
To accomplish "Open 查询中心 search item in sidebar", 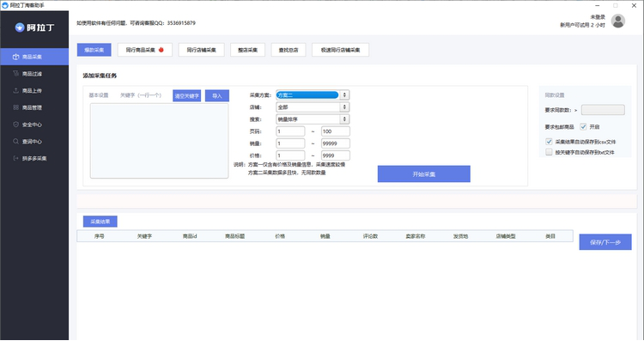I will pyautogui.click(x=34, y=142).
